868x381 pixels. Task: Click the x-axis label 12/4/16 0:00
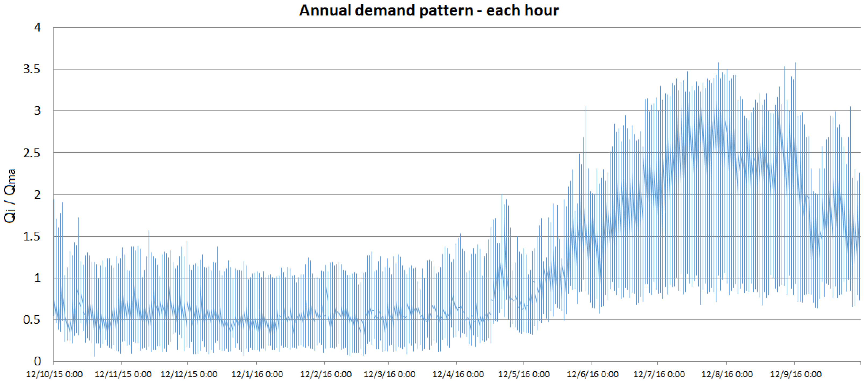click(458, 374)
